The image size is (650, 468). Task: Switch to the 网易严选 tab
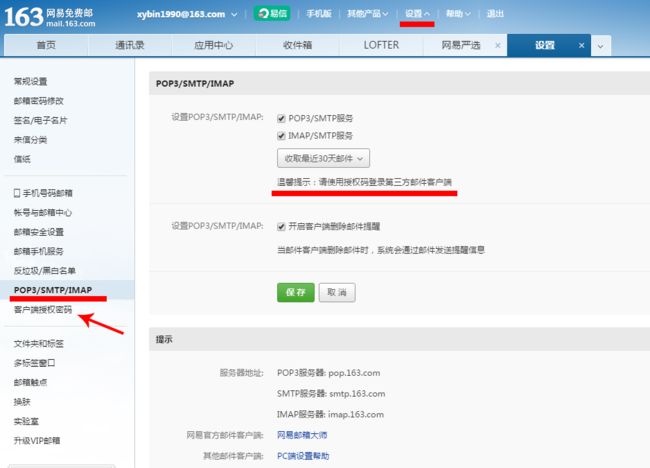pos(461,45)
